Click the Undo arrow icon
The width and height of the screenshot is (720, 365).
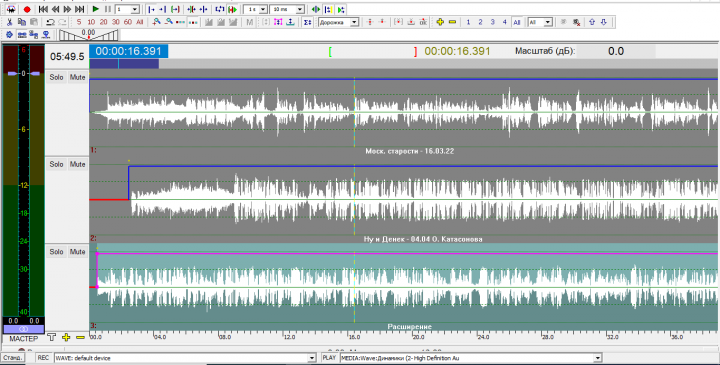50,22
